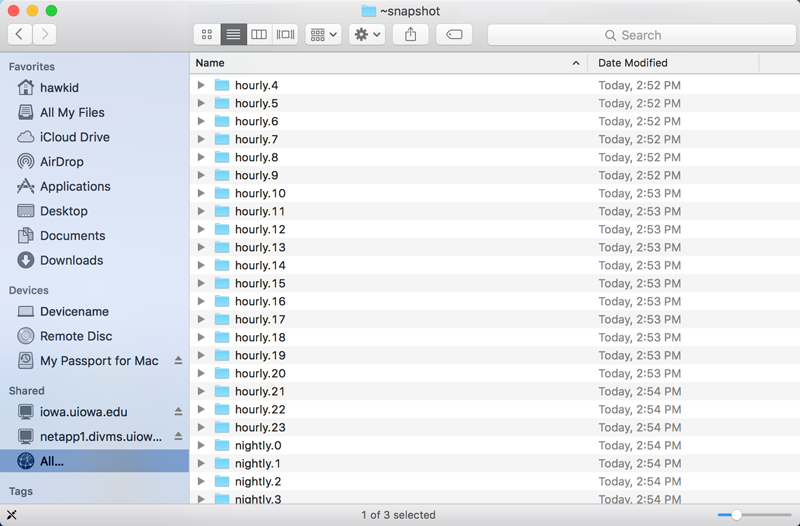The image size is (800, 526).
Task: Click the Share toolbar button
Action: (410, 34)
